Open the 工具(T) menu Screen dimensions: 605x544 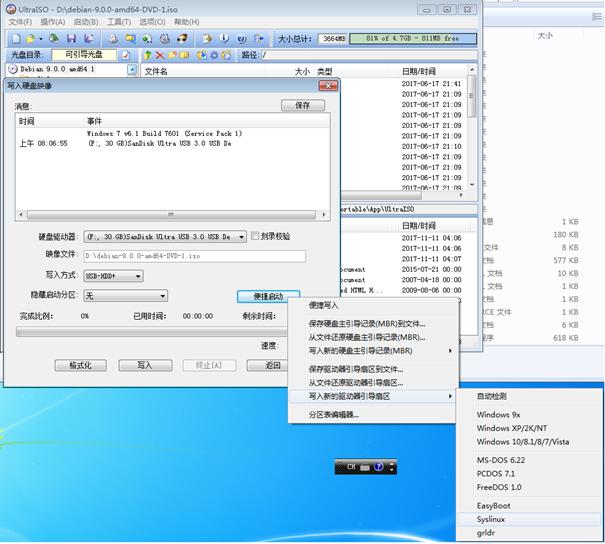(x=119, y=22)
